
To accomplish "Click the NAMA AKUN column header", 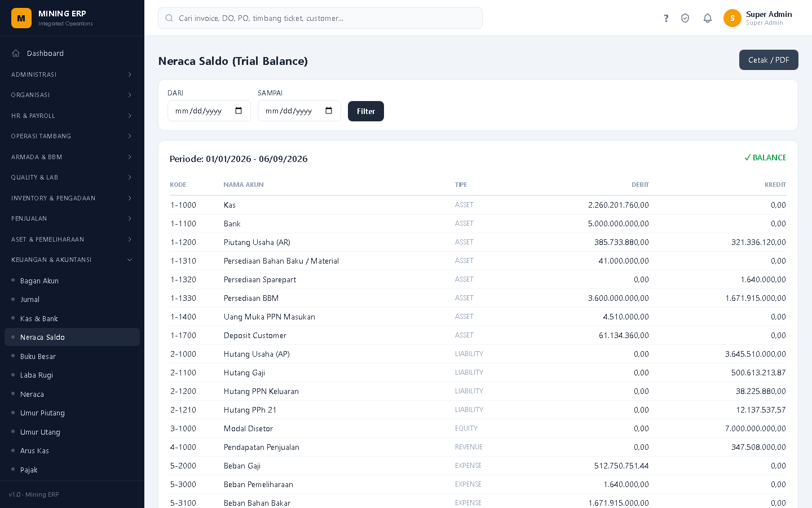I will pos(244,185).
